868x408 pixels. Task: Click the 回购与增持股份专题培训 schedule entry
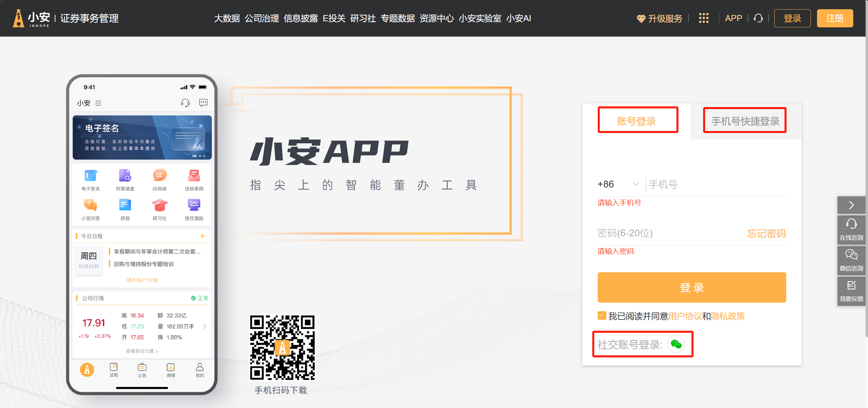[x=144, y=264]
